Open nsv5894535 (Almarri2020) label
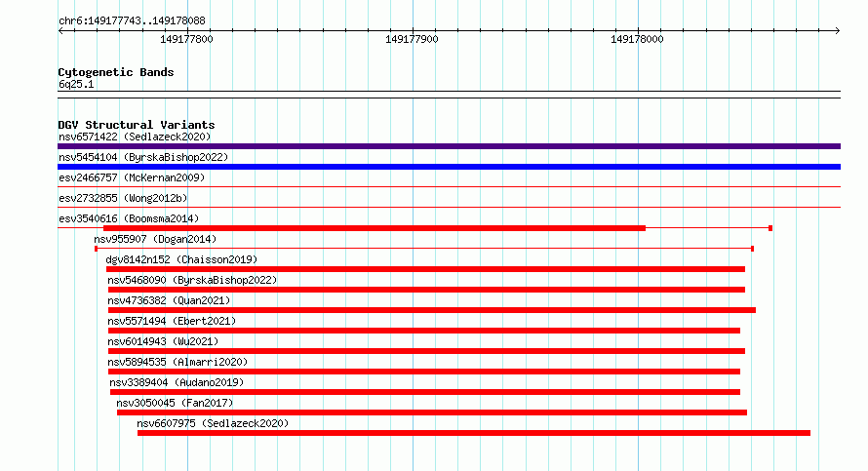The image size is (868, 471). [x=178, y=362]
